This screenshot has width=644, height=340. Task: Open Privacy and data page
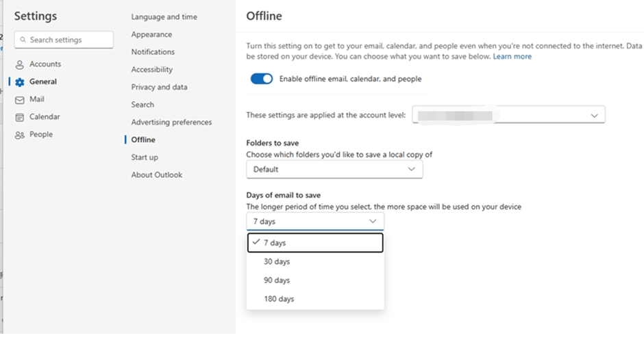click(160, 87)
